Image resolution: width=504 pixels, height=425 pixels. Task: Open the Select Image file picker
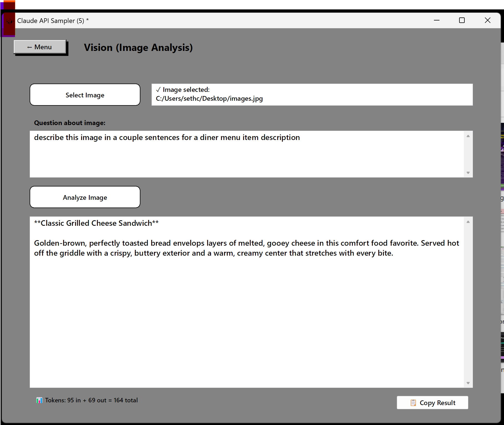85,95
